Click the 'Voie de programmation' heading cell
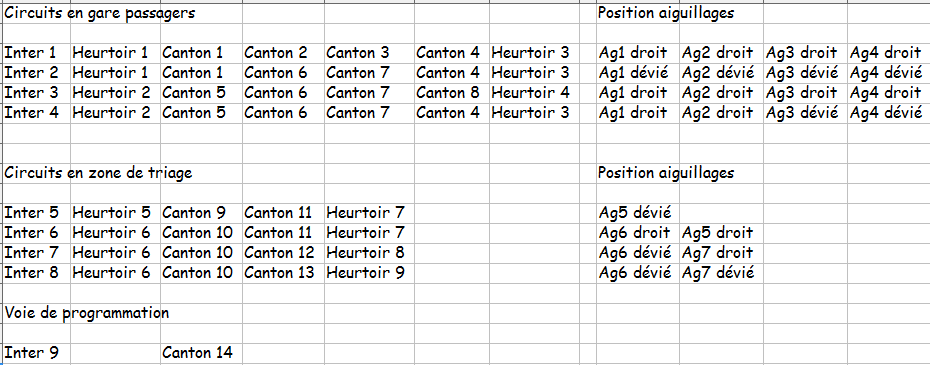 (x=87, y=313)
